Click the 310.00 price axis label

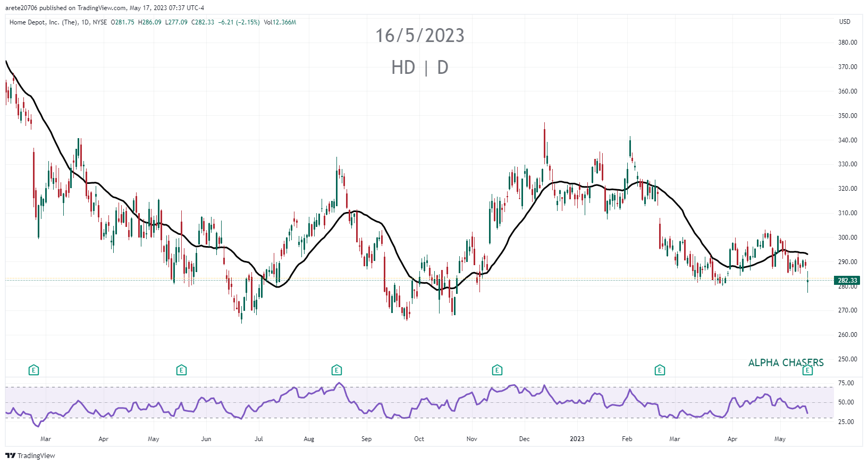click(848, 213)
